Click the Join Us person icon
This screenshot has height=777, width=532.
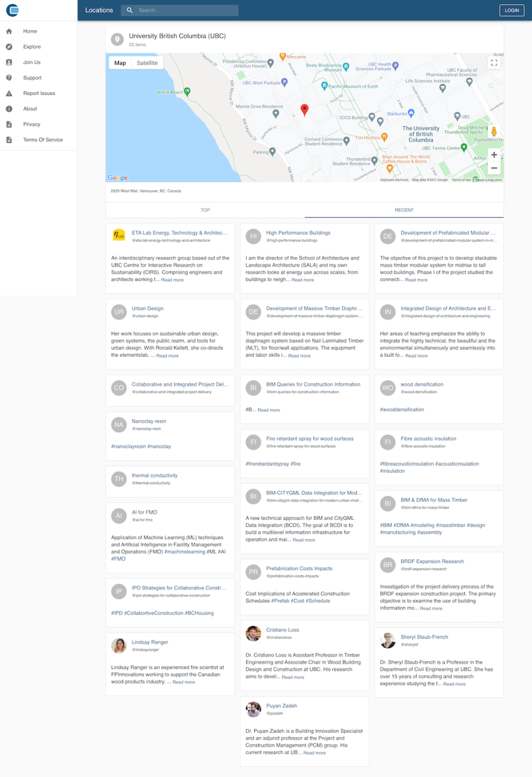(9, 62)
